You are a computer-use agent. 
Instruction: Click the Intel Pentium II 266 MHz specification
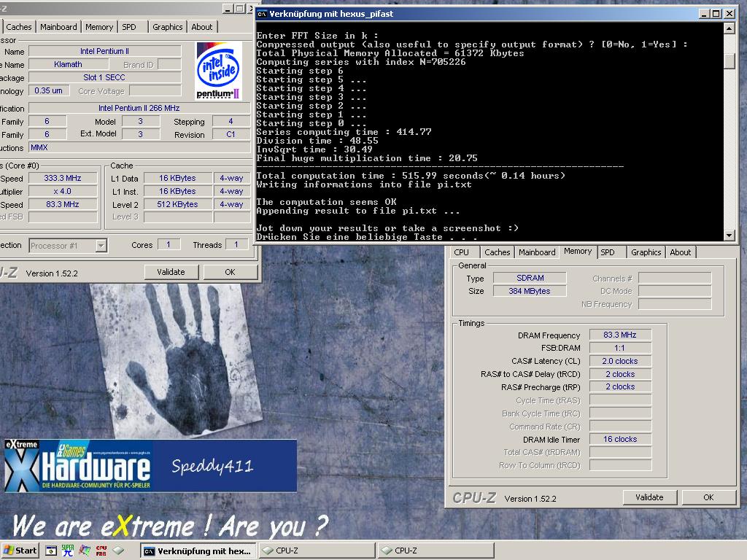(x=139, y=108)
